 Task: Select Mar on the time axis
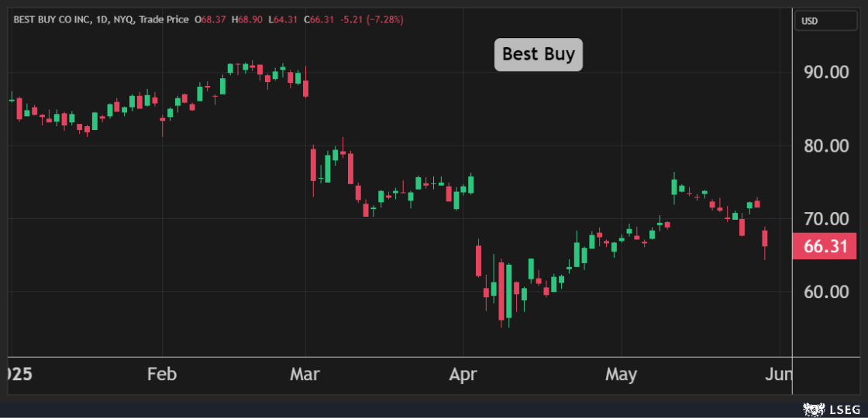305,375
